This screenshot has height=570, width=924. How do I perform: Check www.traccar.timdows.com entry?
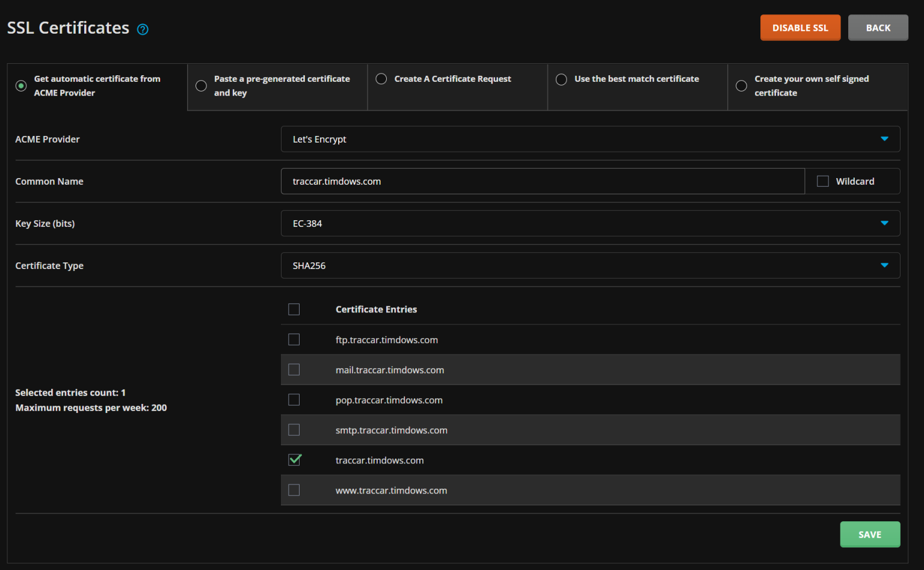coord(294,491)
